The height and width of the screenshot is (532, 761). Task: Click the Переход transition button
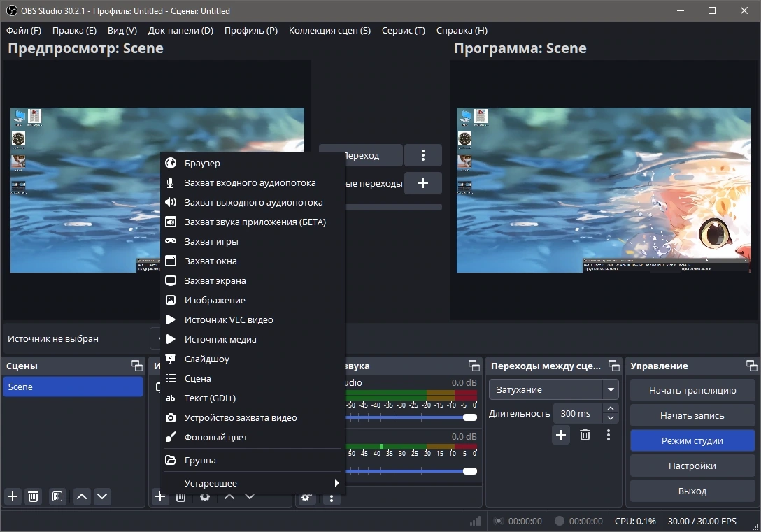(x=361, y=155)
